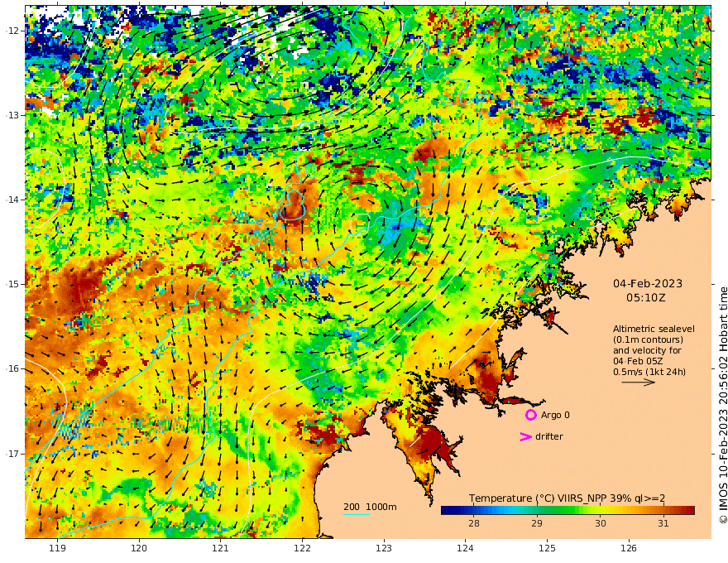
Task: Click the longitude '125' axis label
Action: tap(547, 548)
